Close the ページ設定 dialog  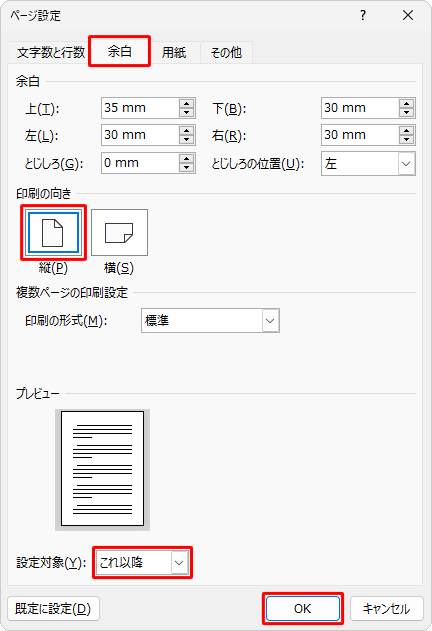pyautogui.click(x=408, y=15)
